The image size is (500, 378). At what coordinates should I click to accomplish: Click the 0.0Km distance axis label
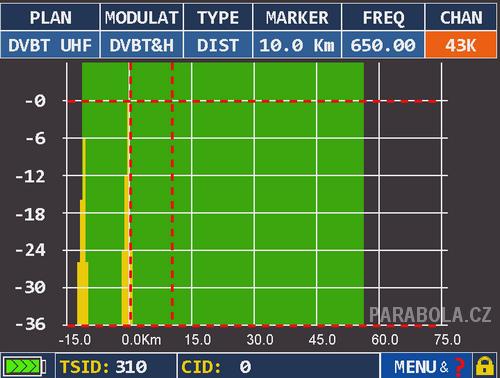(x=141, y=340)
